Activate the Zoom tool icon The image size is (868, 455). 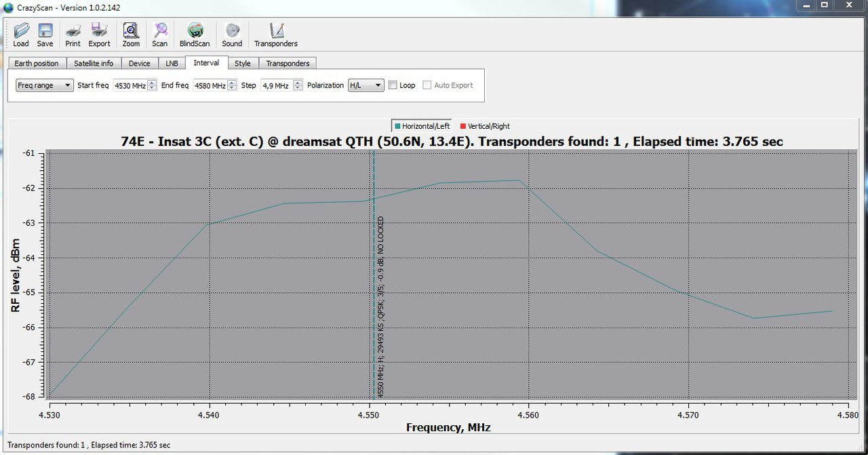(x=131, y=32)
